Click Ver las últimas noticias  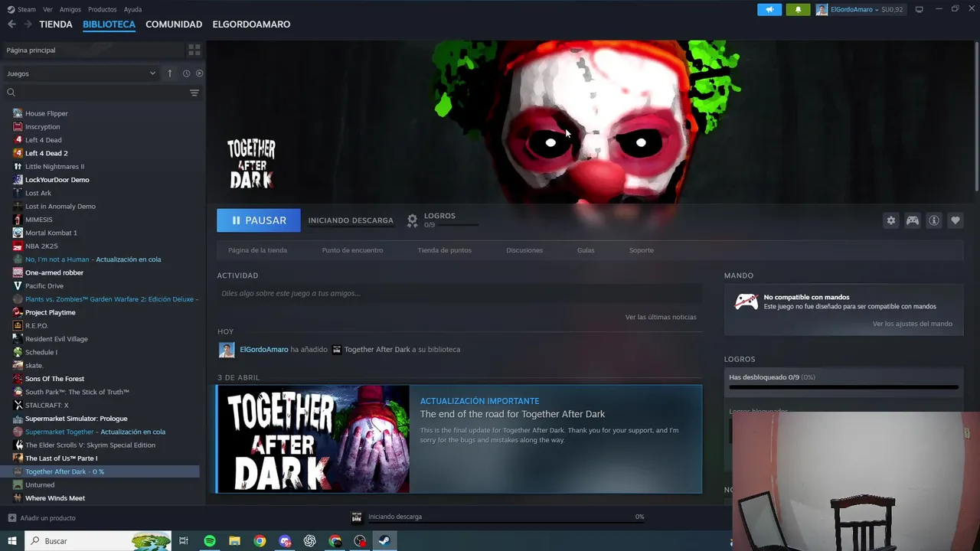[x=661, y=317]
